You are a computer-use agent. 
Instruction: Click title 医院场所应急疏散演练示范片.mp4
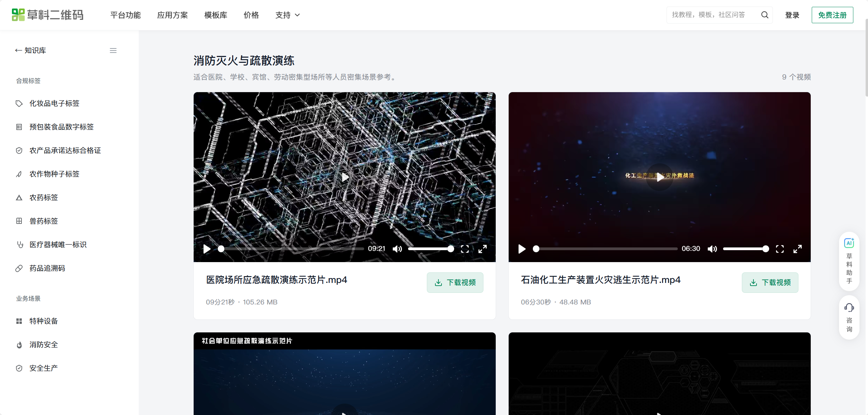pyautogui.click(x=276, y=280)
